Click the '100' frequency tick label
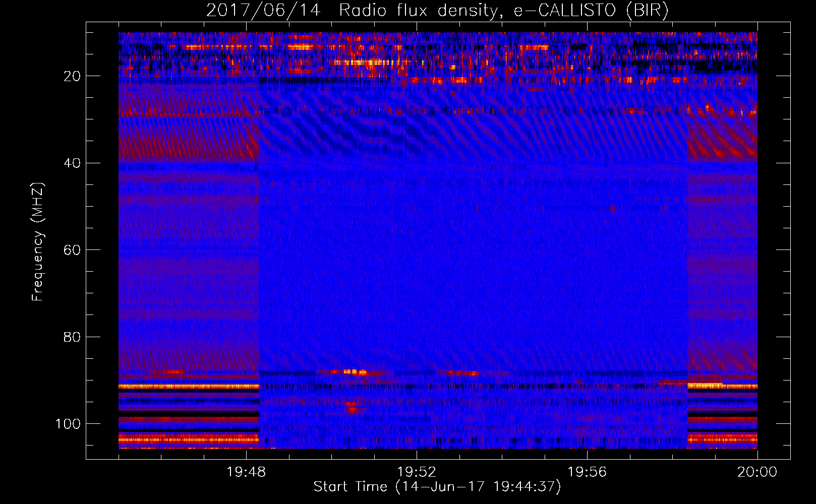The height and width of the screenshot is (504, 816). click(x=68, y=424)
